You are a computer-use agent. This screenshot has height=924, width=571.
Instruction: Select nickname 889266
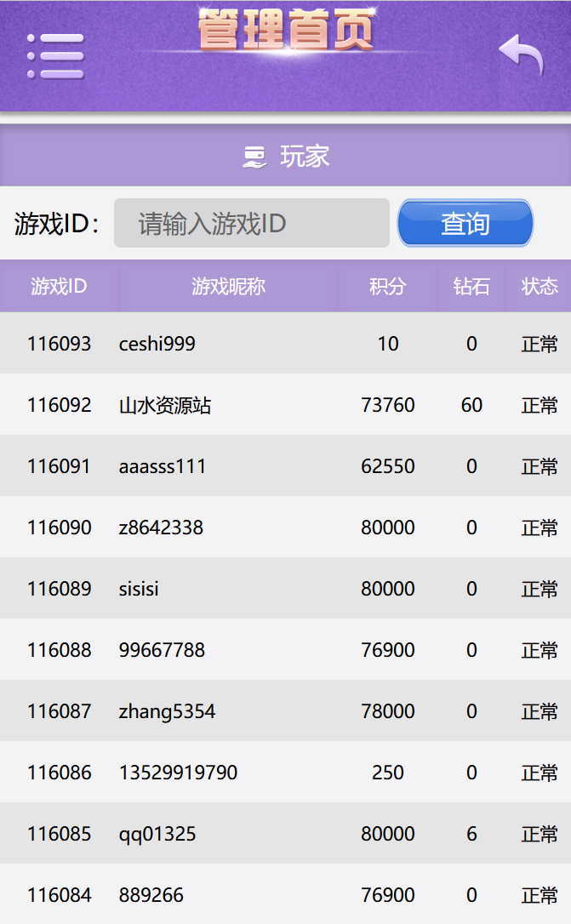151,895
